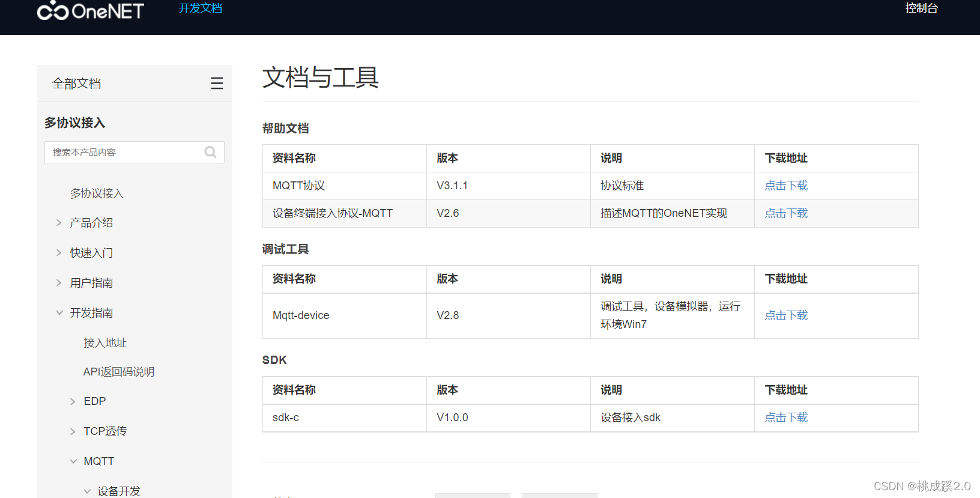
Task: Expand the 用户指南 chevron
Action: pos(59,283)
